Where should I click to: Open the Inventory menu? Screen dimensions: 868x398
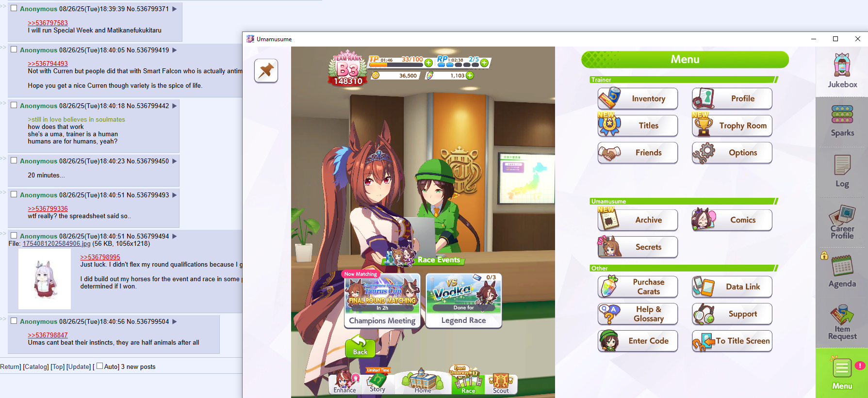click(x=638, y=98)
